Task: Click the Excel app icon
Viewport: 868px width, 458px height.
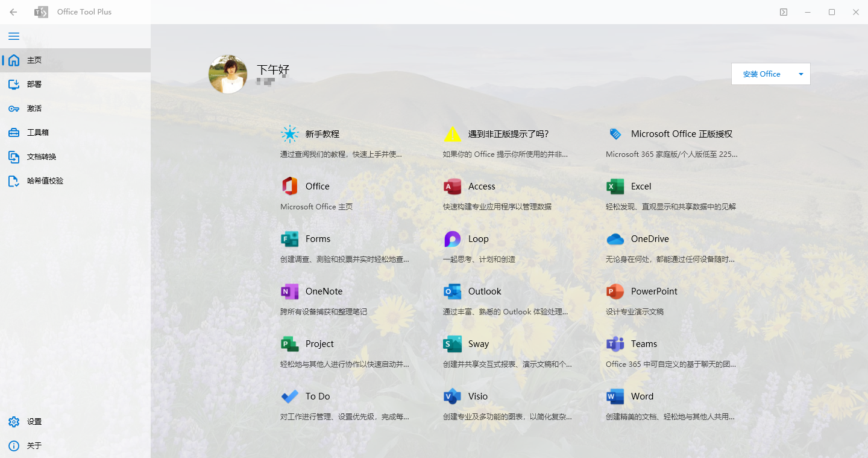Action: coord(615,186)
